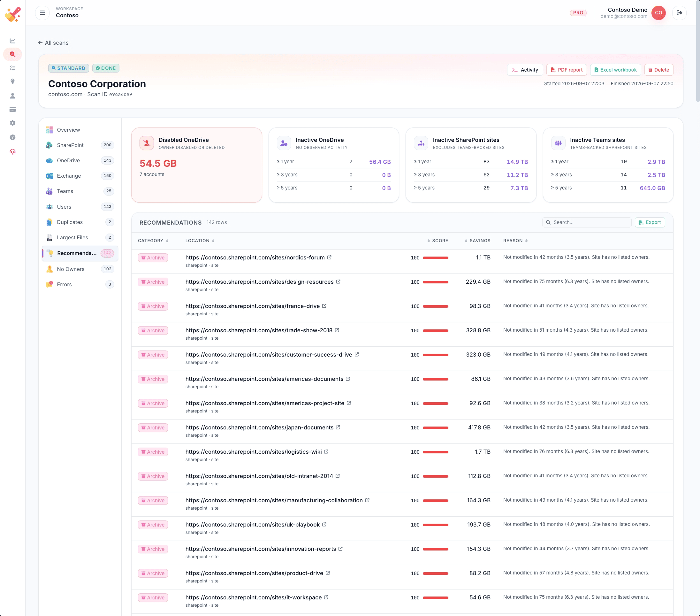Image resolution: width=700 pixels, height=616 pixels.
Task: Open the user profile sidebar icon
Action: tap(13, 96)
